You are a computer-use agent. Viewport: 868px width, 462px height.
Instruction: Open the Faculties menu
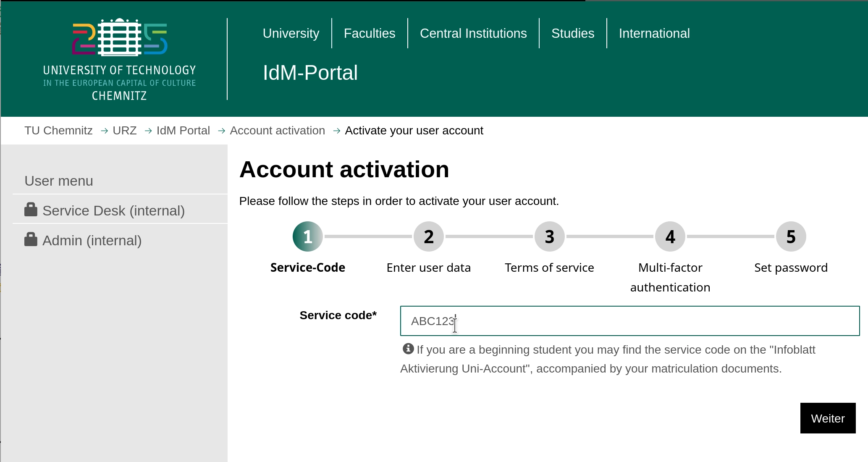tap(369, 33)
